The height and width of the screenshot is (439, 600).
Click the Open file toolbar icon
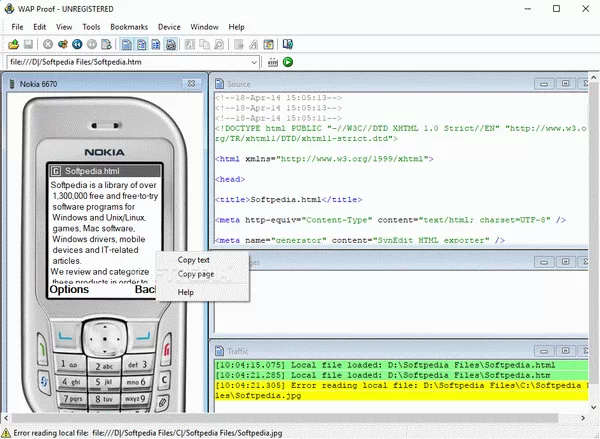pos(14,44)
